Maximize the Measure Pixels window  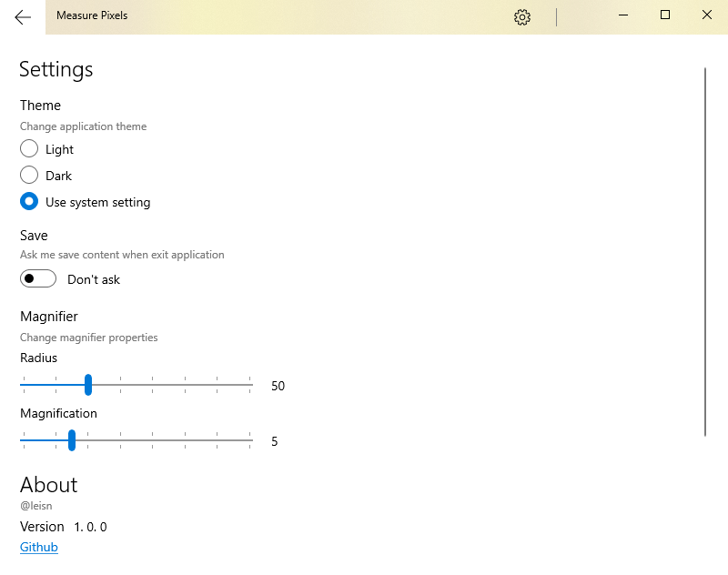click(x=665, y=15)
